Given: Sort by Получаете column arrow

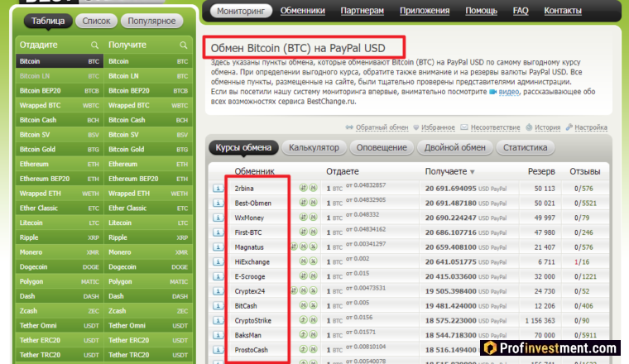Looking at the screenshot, I should [x=472, y=172].
